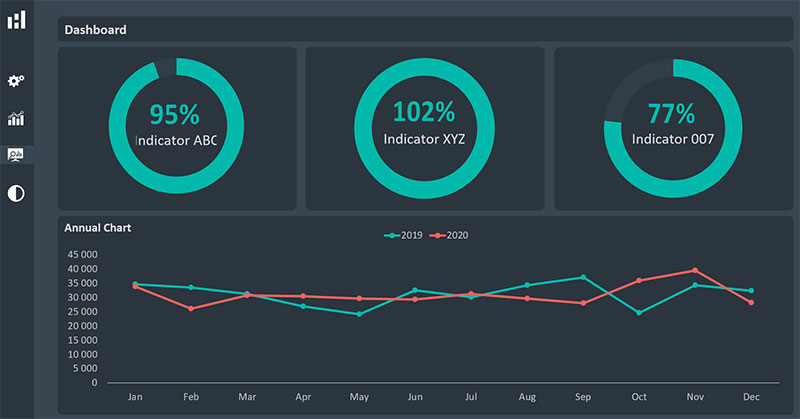Open settings via the gears icon
The width and height of the screenshot is (800, 419).
(16, 81)
